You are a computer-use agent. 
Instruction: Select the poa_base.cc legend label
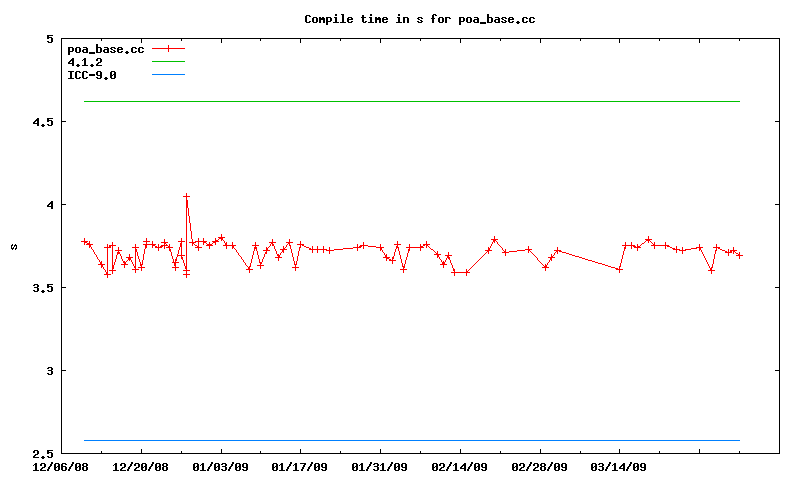(x=105, y=49)
